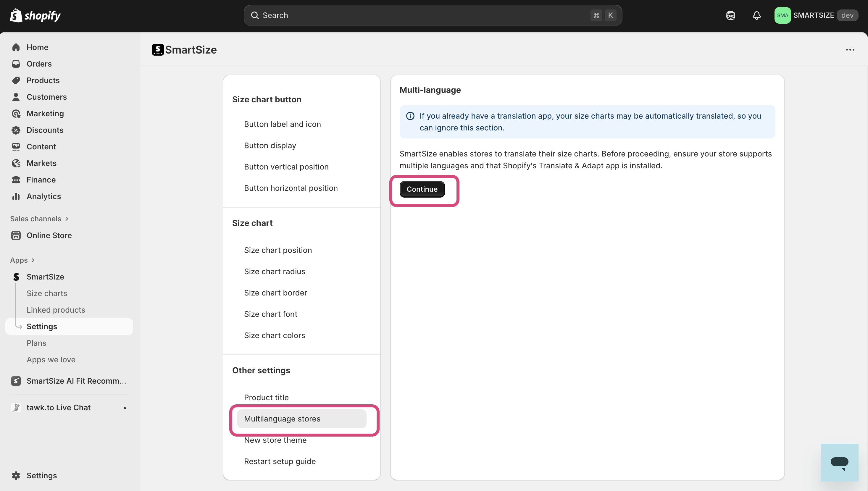This screenshot has width=868, height=491.
Task: Go to Linked products page
Action: click(56, 310)
